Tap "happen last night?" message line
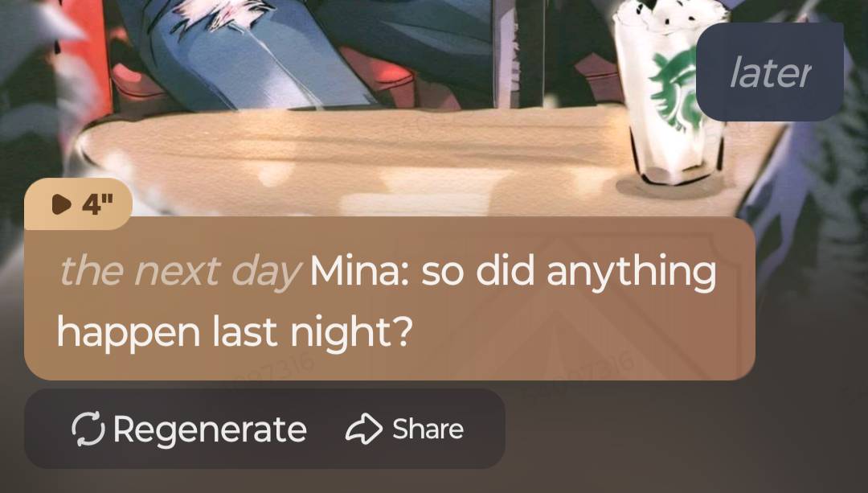868x493 pixels. pyautogui.click(x=235, y=333)
